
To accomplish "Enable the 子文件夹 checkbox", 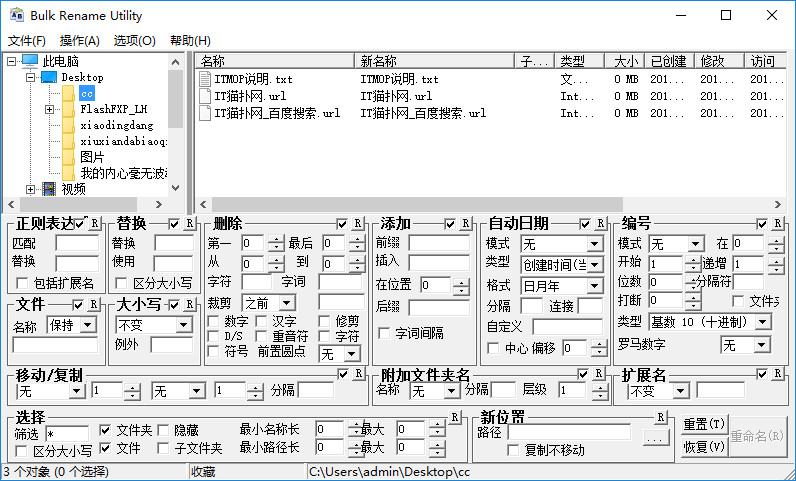I will (x=163, y=448).
